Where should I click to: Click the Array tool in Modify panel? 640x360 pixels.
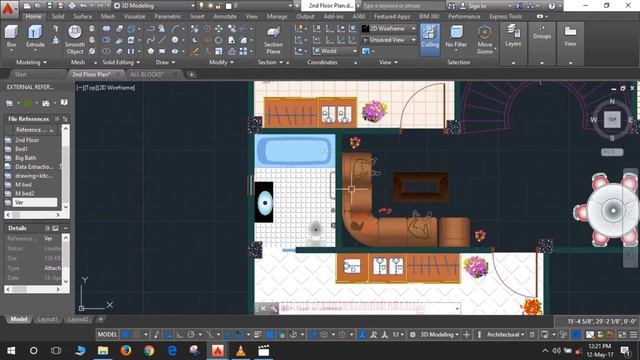pyautogui.click(x=243, y=51)
